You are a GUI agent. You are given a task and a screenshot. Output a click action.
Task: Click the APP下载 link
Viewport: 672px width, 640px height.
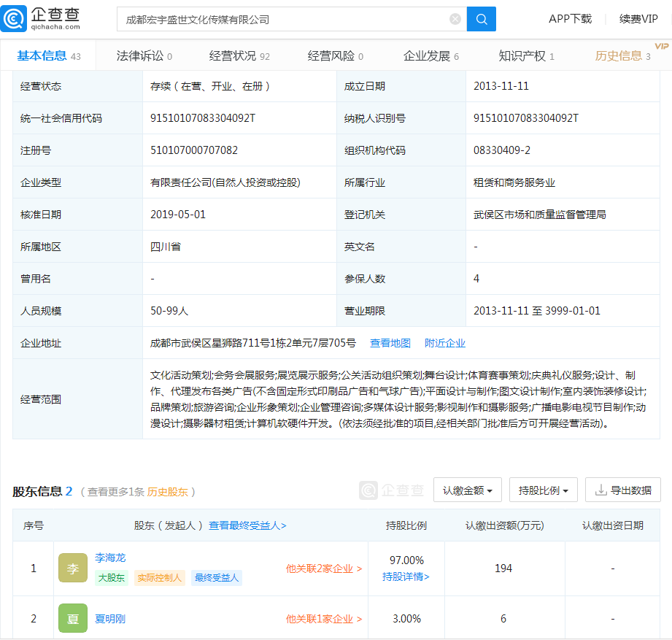pyautogui.click(x=570, y=19)
